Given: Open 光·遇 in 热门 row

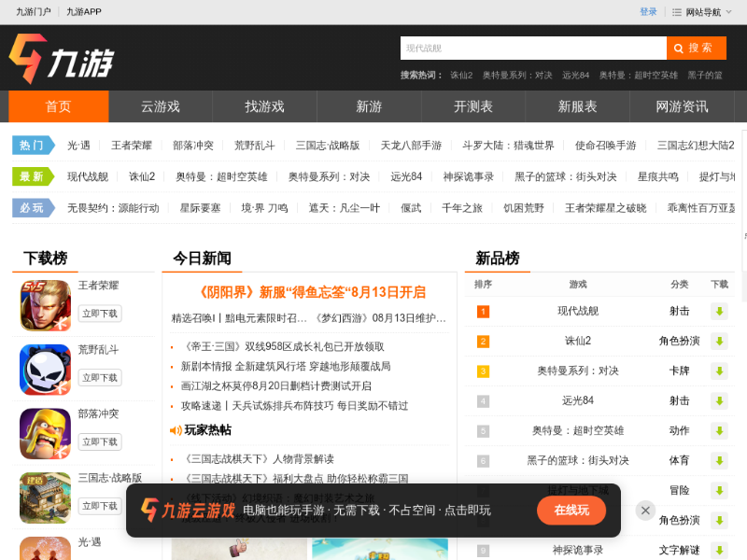Looking at the screenshot, I should [78, 146].
